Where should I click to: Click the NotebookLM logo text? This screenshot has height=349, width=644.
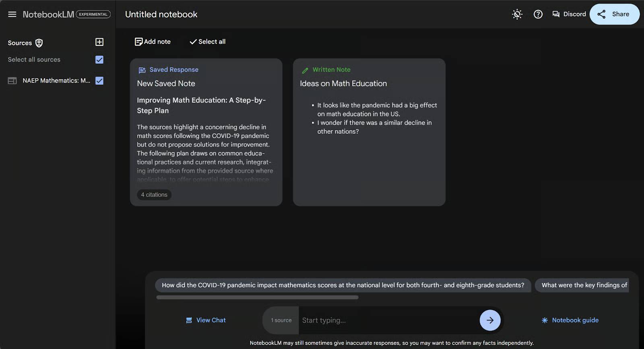pyautogui.click(x=48, y=15)
